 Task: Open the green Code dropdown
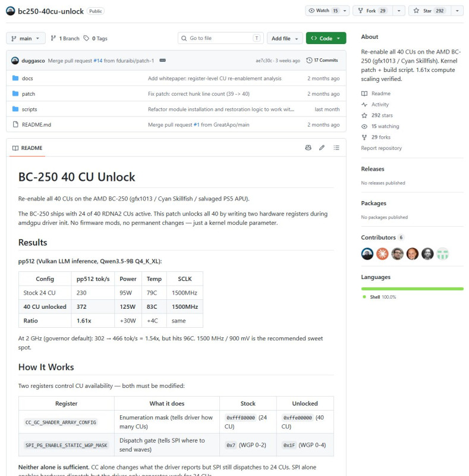point(326,38)
